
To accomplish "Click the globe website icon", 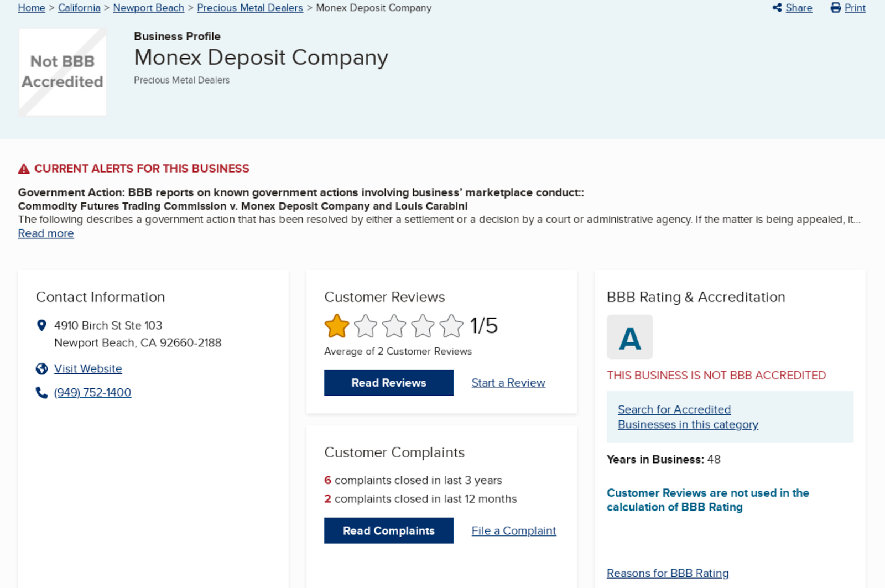I will point(41,369).
